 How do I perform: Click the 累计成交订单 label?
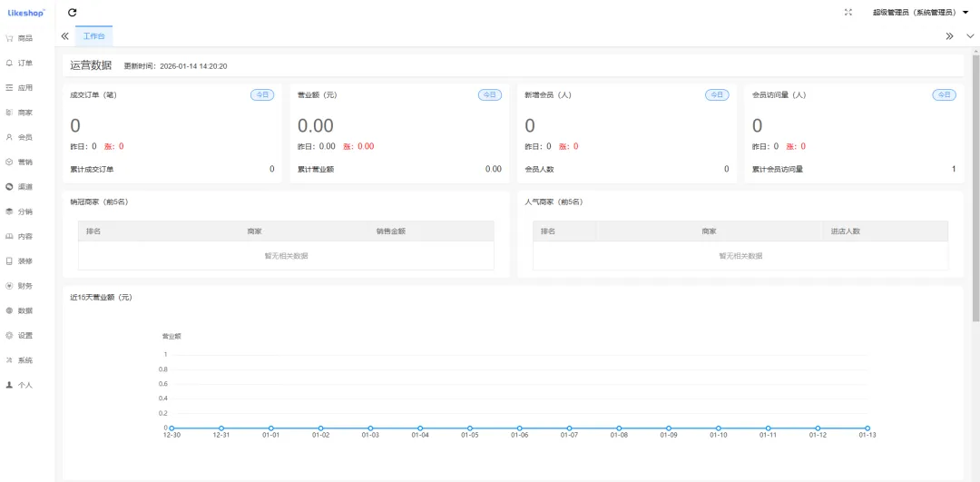(92, 169)
